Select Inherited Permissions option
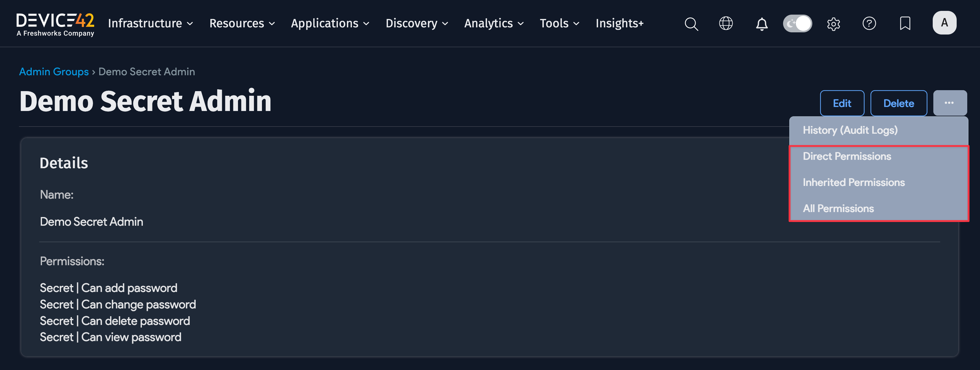The width and height of the screenshot is (980, 370). tap(853, 183)
